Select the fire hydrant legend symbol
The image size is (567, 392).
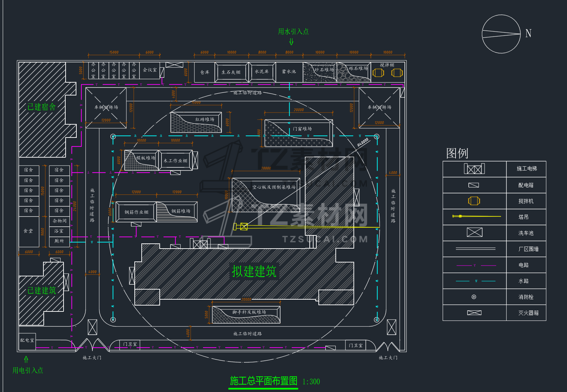tap(474, 297)
